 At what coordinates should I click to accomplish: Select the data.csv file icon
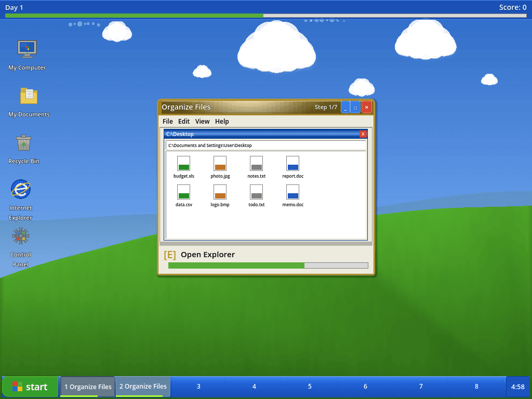point(183,192)
